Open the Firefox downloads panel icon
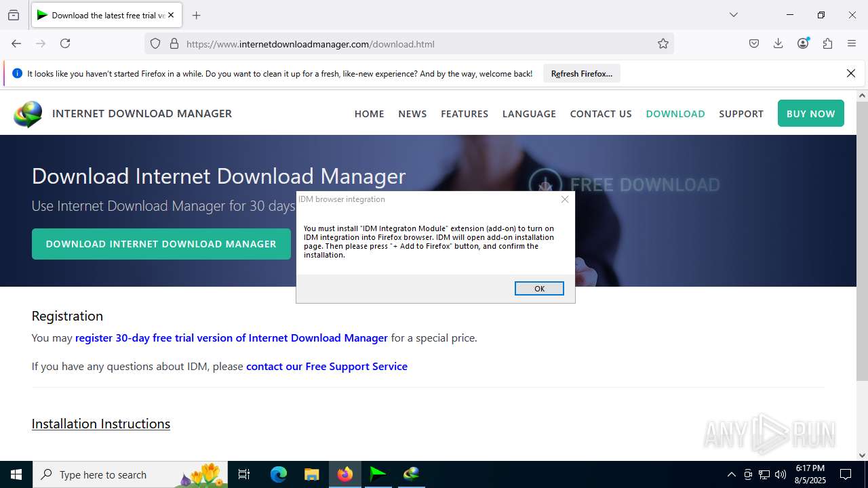This screenshot has height=488, width=868. [778, 43]
